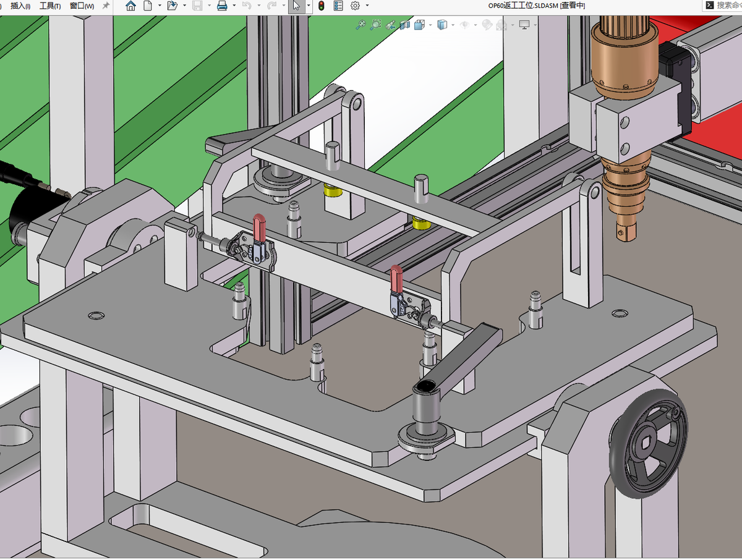
Task: Click the Rebuild traffic light icon
Action: click(321, 6)
